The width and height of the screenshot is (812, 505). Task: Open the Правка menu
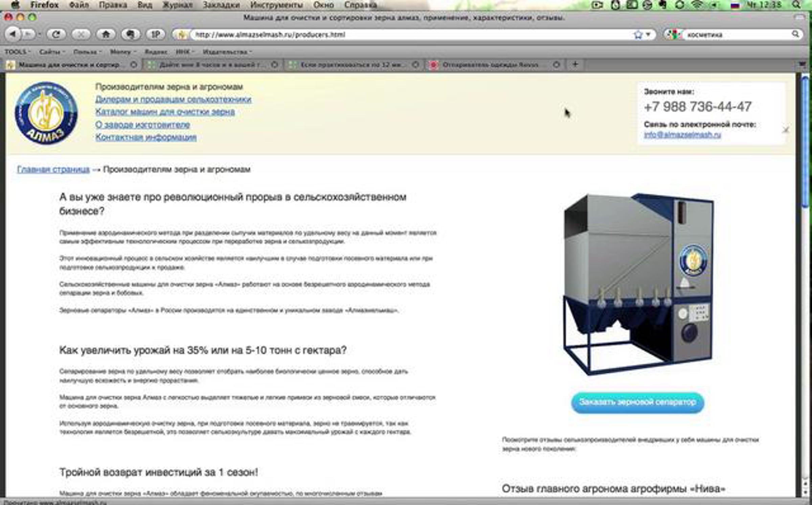(113, 5)
